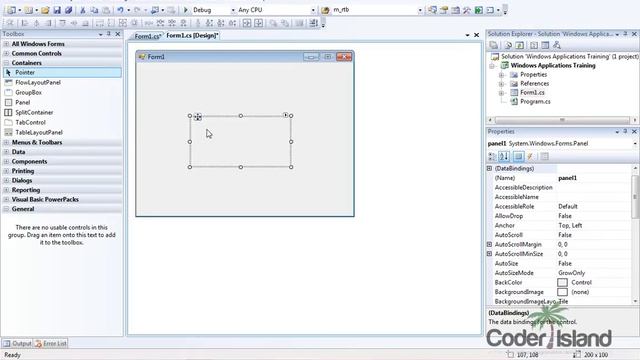The height and width of the screenshot is (360, 640).
Task: Click the green Start Page toolbar icon
Action: [478, 10]
